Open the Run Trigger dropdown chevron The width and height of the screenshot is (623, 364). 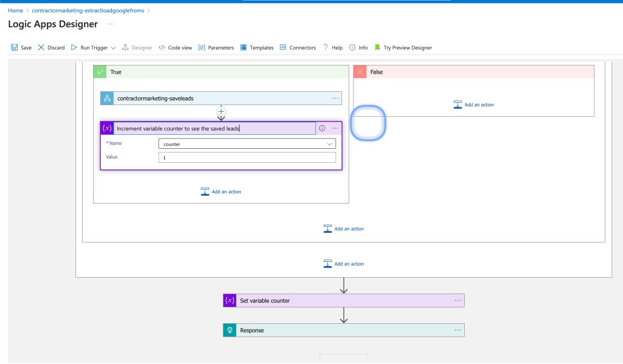pyautogui.click(x=113, y=47)
